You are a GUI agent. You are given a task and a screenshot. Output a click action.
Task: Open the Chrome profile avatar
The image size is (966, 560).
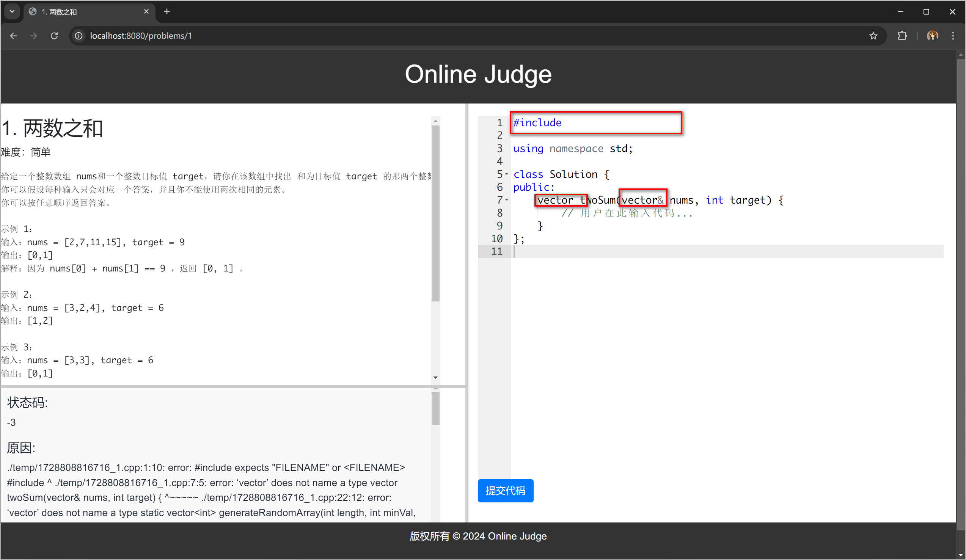click(x=932, y=36)
